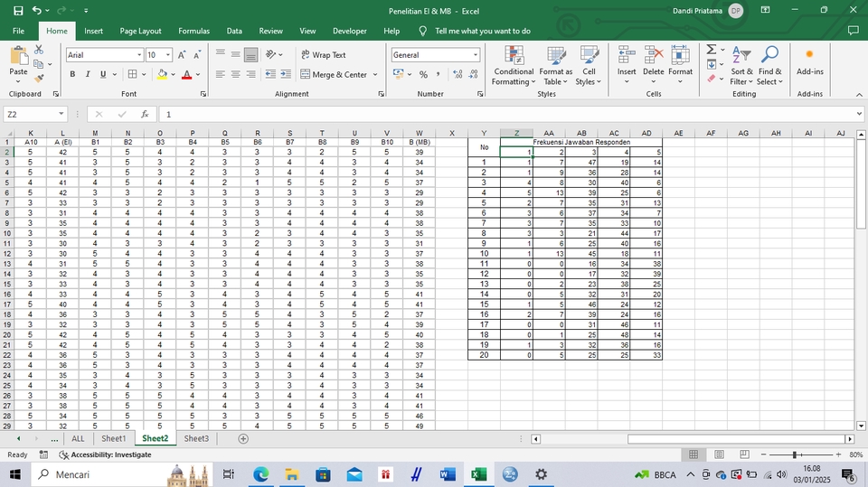The image size is (868, 487).
Task: Click the Percent Style icon
Action: (x=423, y=74)
